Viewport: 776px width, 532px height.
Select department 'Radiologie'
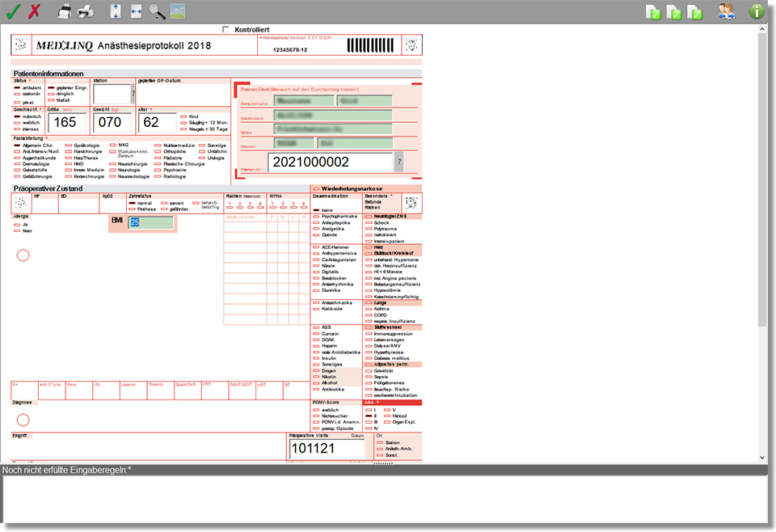tap(158, 176)
